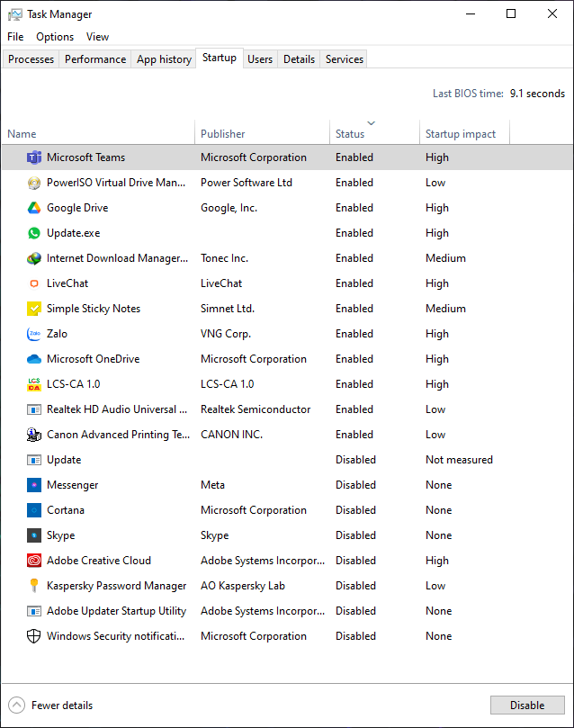
Task: Select the Messenger icon
Action: (x=34, y=485)
